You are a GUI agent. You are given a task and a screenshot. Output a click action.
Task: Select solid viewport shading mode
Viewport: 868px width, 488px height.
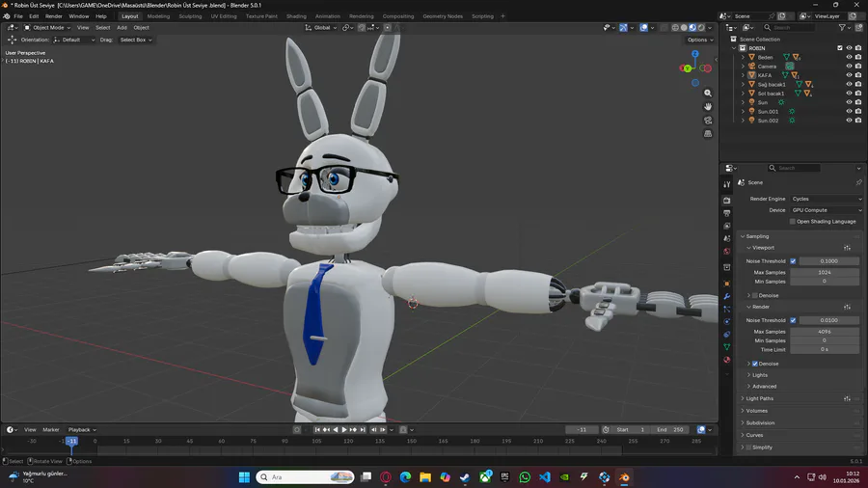pos(684,28)
